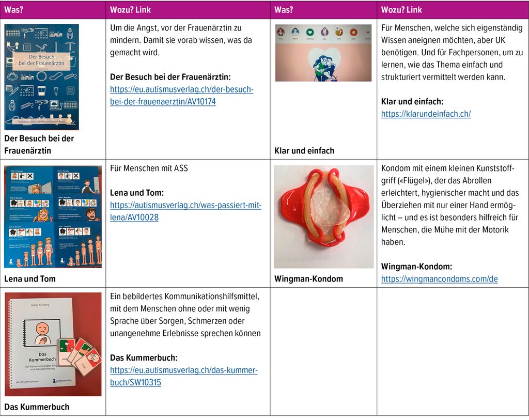Select the Frauenärztin book cover image
This screenshot has height=420, width=529.
pyautogui.click(x=42, y=76)
